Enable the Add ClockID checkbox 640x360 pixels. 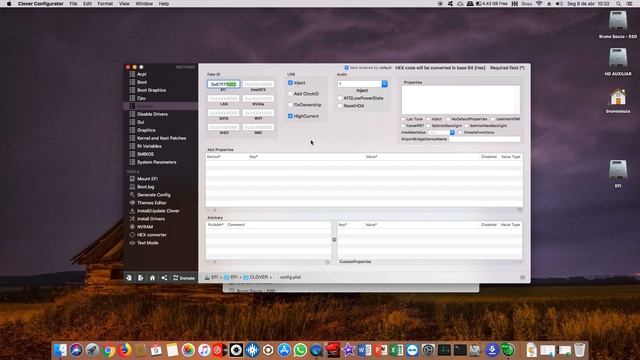290,94
